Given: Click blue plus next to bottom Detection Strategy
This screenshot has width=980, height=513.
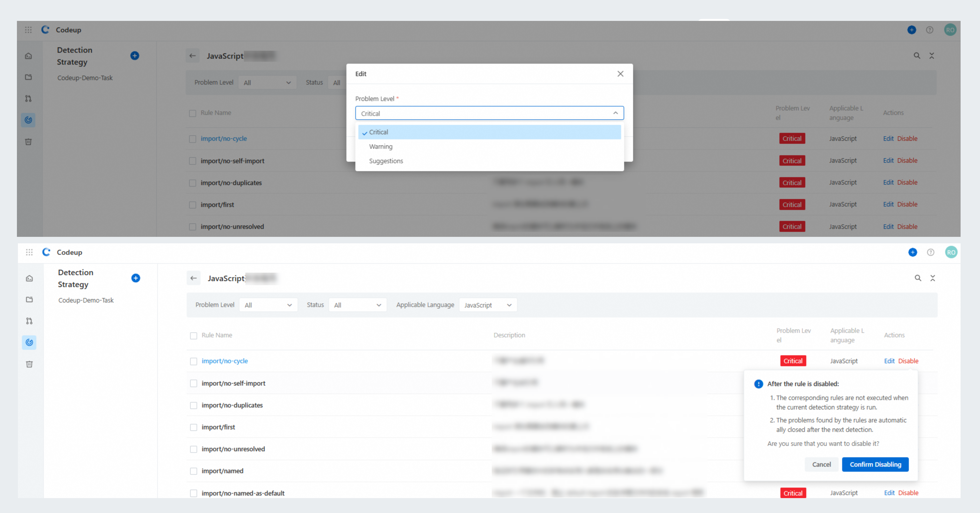Looking at the screenshot, I should 136,278.
